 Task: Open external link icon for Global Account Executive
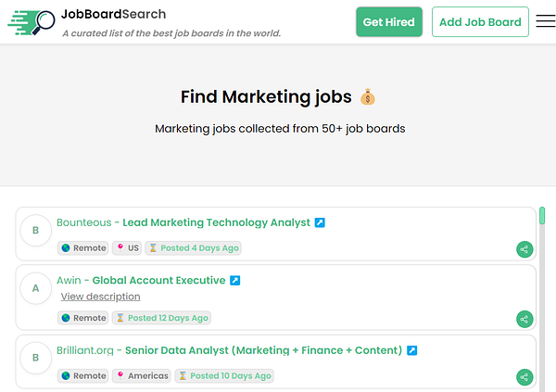(x=234, y=280)
